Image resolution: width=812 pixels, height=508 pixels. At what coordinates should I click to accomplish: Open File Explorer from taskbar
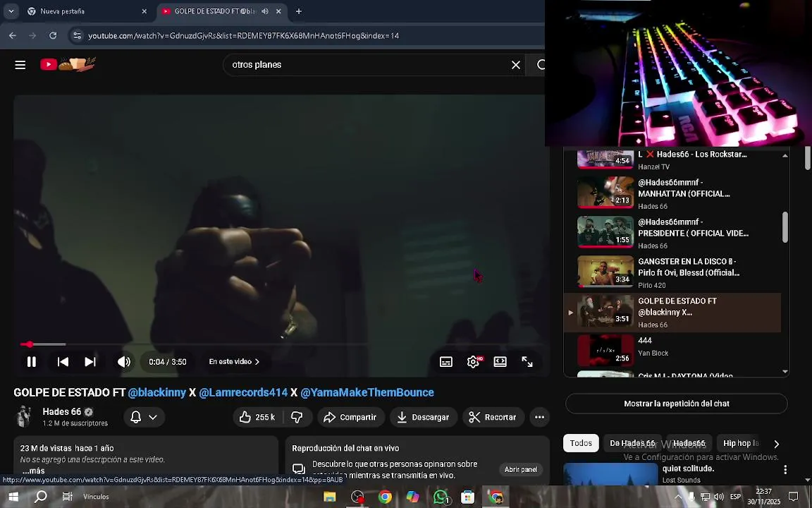pos(330,497)
